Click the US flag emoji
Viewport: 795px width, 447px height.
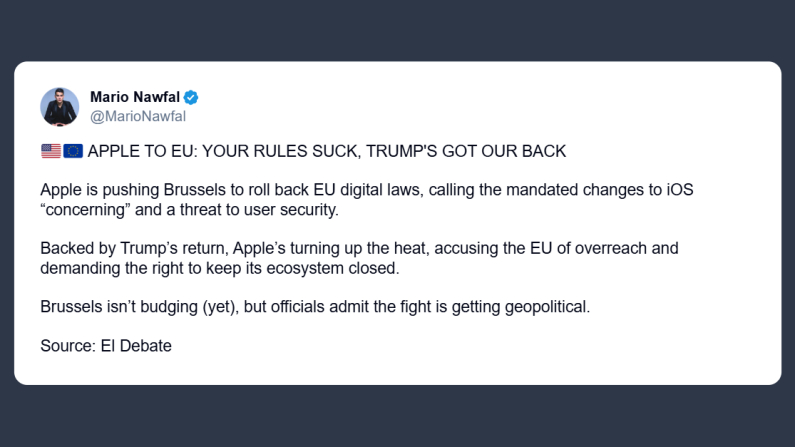(50, 151)
